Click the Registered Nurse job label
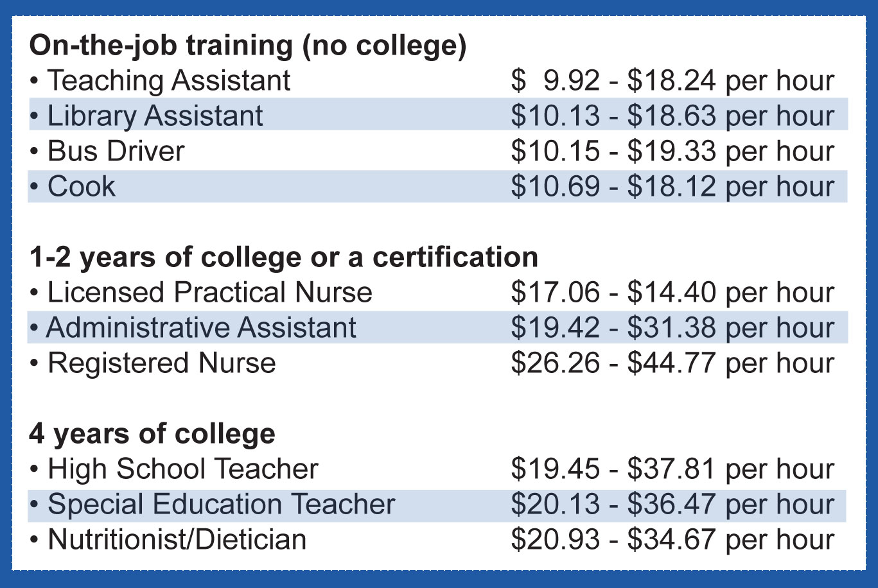878x588 pixels. [161, 363]
